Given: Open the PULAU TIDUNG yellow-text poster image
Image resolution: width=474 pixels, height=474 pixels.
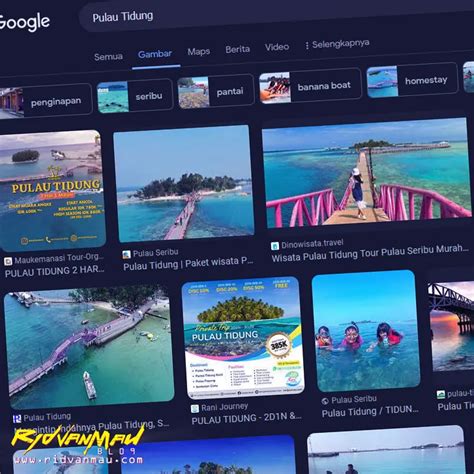Looking at the screenshot, I should (x=52, y=191).
